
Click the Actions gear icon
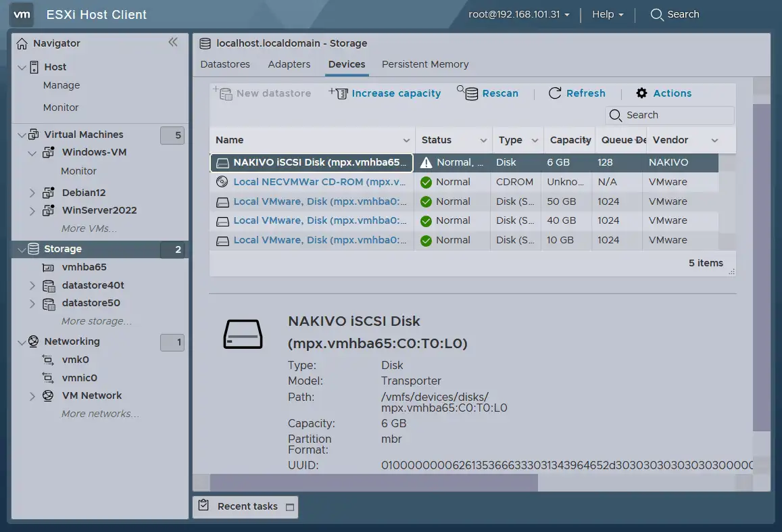642,93
